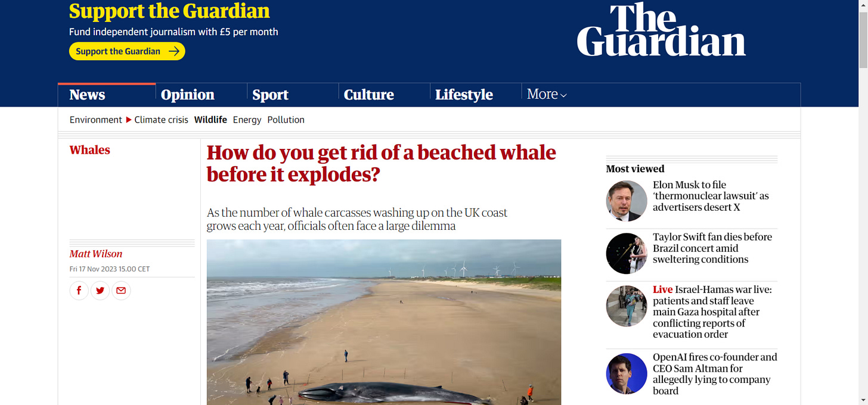Click The Guardian logo
This screenshot has height=405, width=868.
click(x=661, y=30)
